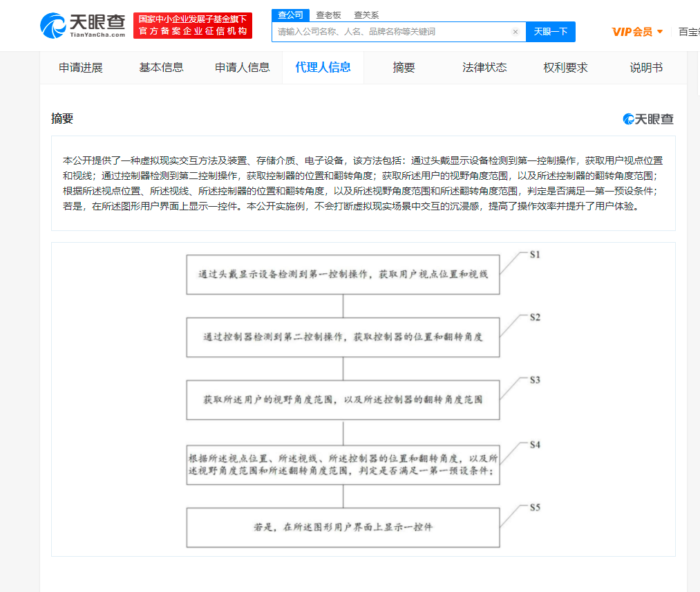Go to the 说明书 section tab
This screenshot has height=592, width=700.
(646, 68)
